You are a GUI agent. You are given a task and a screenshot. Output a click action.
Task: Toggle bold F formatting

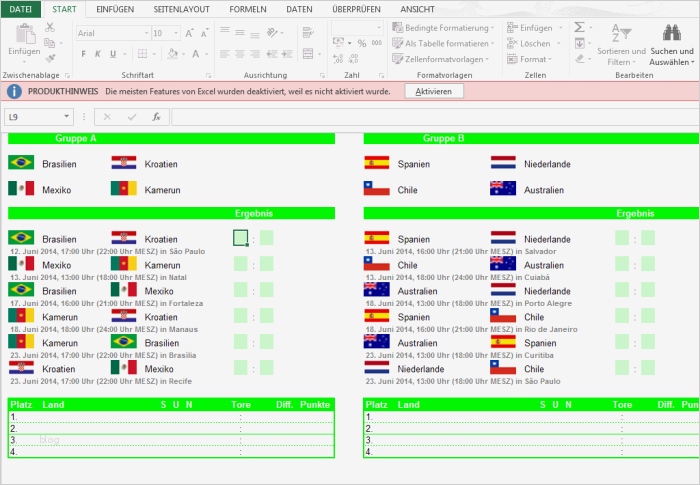[x=83, y=54]
